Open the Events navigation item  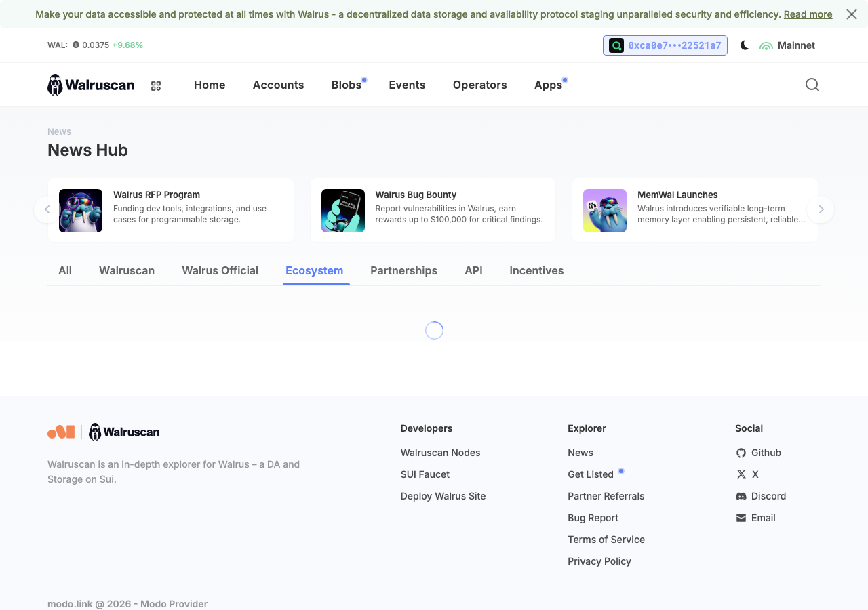[x=407, y=85]
